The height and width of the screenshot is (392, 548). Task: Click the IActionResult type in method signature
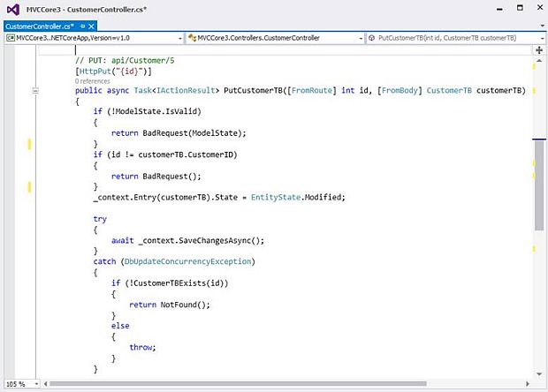coord(186,90)
